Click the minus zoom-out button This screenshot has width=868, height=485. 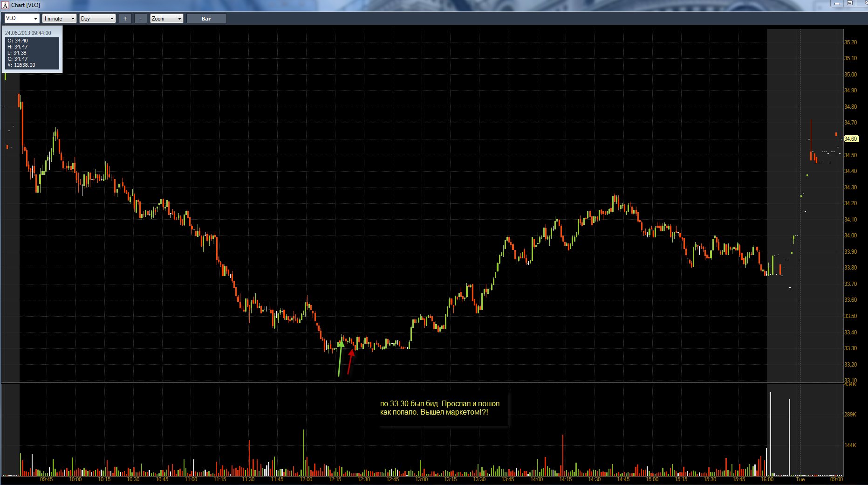click(140, 18)
